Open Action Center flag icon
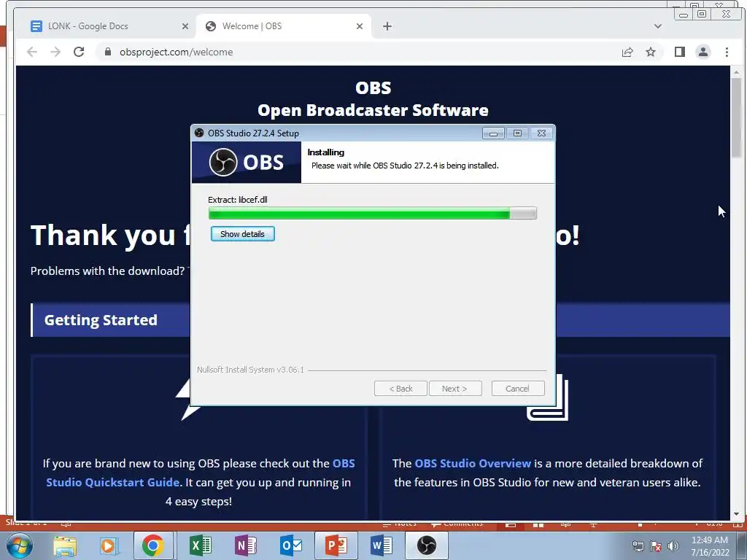The width and height of the screenshot is (747, 560). pos(656,546)
